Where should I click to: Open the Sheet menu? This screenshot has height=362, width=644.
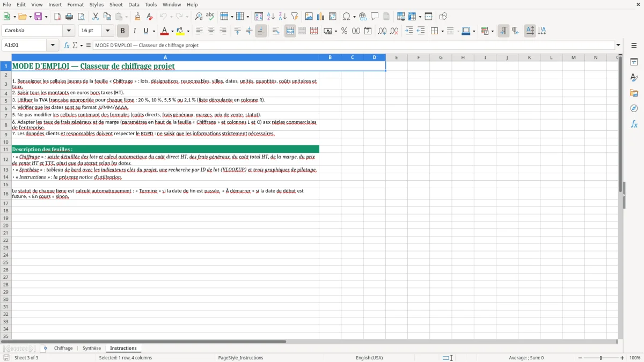click(x=116, y=4)
